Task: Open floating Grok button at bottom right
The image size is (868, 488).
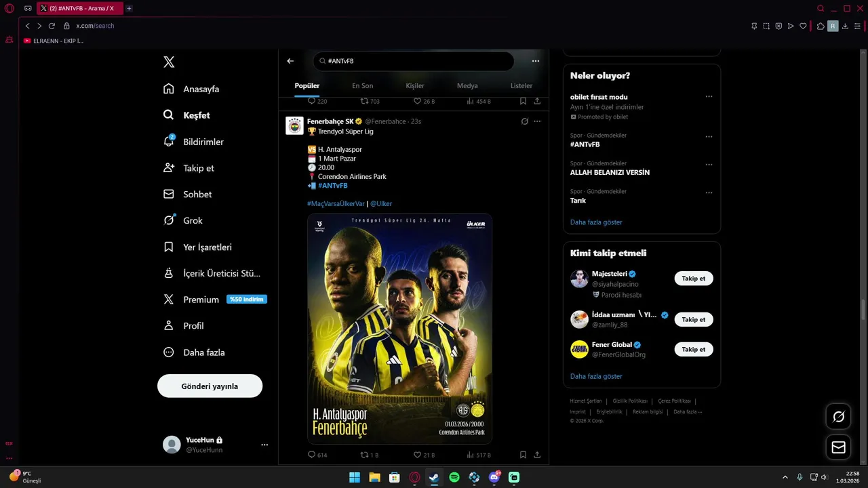Action: click(x=839, y=417)
